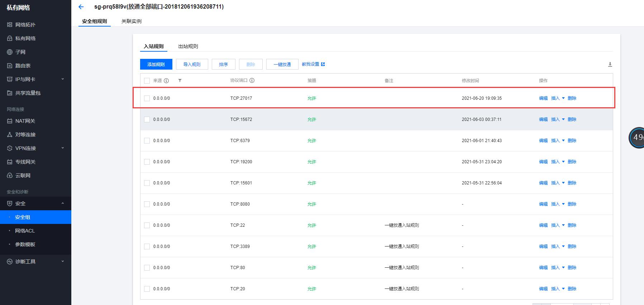This screenshot has height=305, width=644.
Task: Click 修改时间 column header
Action: [471, 81]
